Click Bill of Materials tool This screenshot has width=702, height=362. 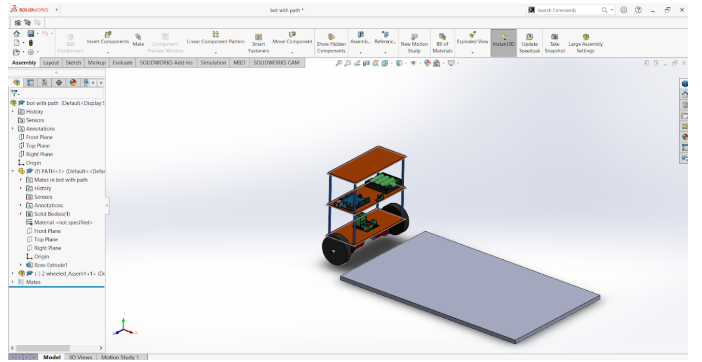point(442,43)
